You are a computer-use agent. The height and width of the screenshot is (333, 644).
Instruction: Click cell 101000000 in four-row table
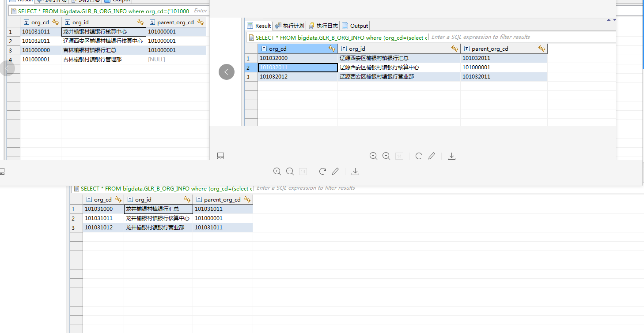(x=41, y=50)
